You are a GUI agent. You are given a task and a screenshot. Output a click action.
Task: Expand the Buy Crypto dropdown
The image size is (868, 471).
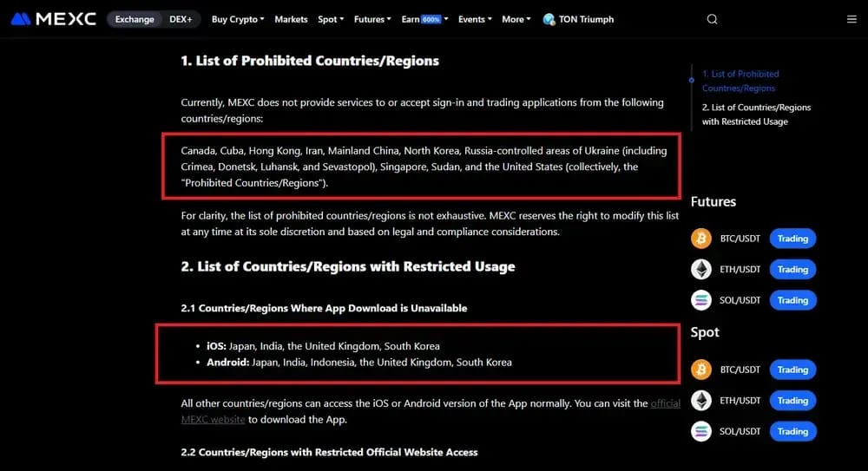(238, 19)
